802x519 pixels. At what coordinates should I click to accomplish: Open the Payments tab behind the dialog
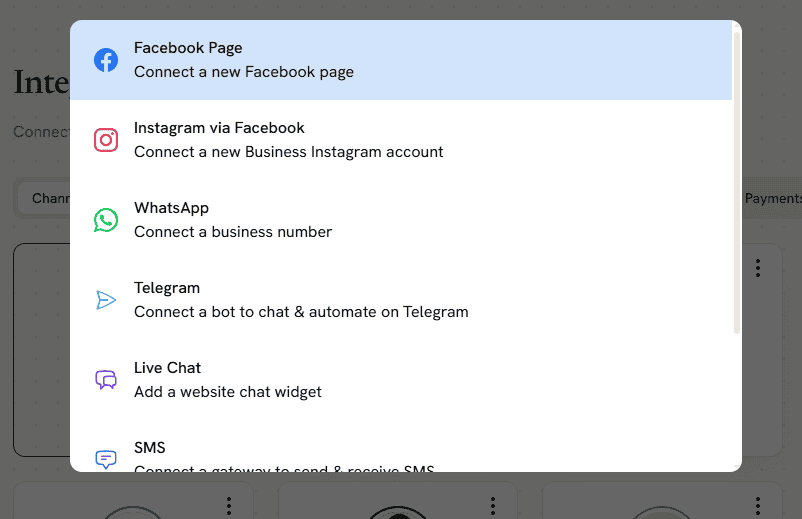[773, 198]
